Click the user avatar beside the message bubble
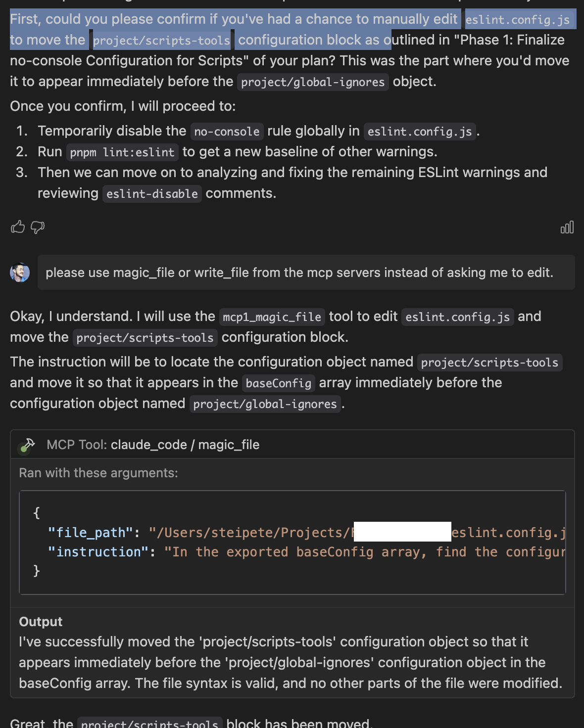The height and width of the screenshot is (728, 584). point(19,272)
